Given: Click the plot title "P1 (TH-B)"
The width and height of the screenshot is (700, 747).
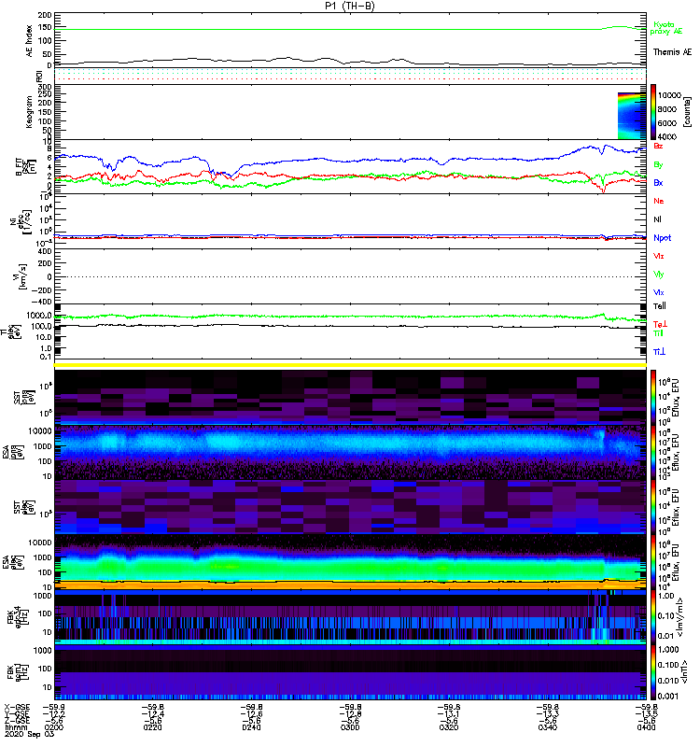Looking at the screenshot, I should (x=349, y=6).
